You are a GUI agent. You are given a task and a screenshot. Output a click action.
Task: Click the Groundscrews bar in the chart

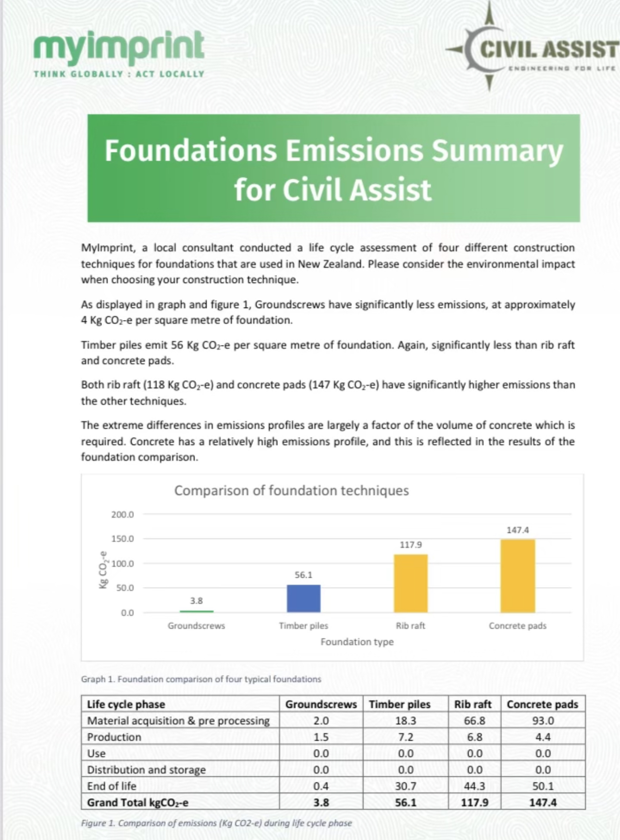coord(196,611)
